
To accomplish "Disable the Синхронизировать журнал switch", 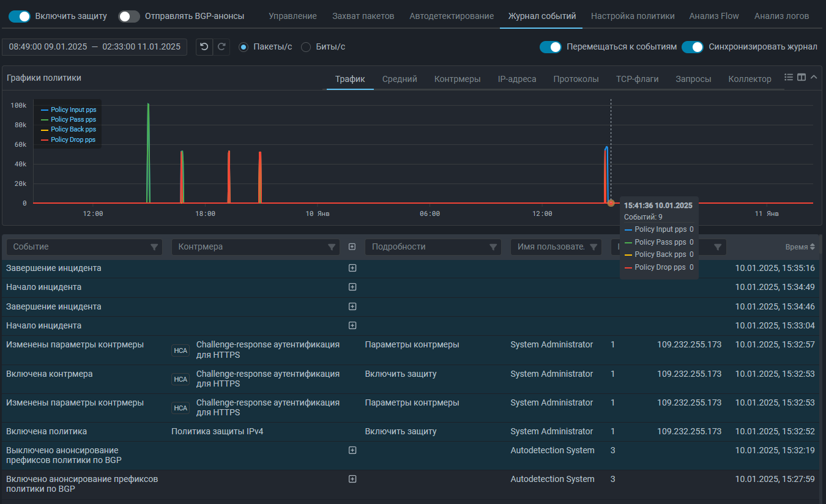I will pos(692,47).
